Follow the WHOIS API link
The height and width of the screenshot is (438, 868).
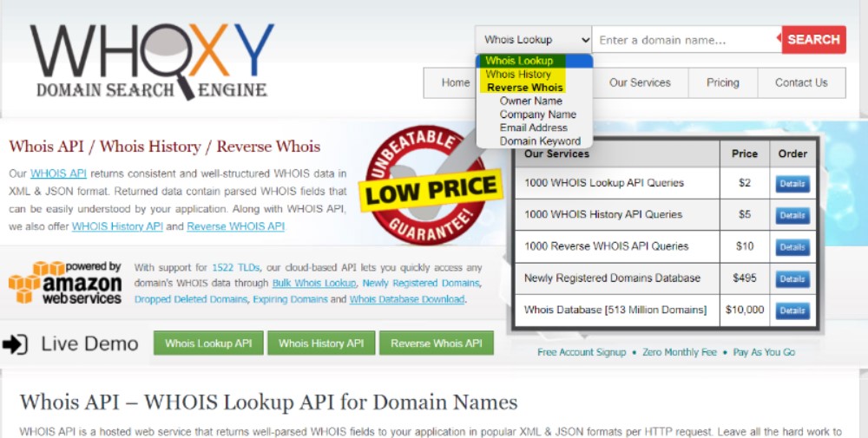(58, 173)
